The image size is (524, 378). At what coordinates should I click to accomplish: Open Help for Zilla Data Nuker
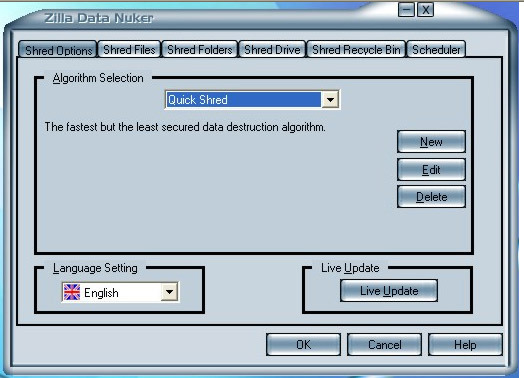coord(465,345)
